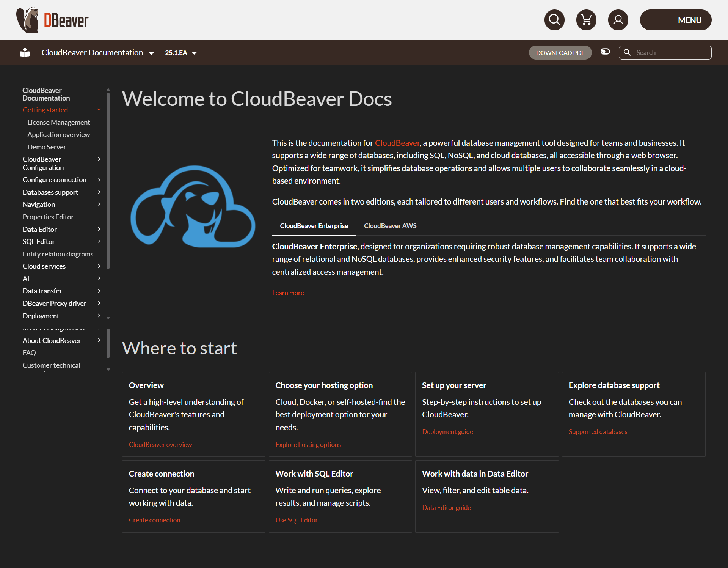
Task: Select the CloudBeaver Enterprise tab
Action: point(314,226)
